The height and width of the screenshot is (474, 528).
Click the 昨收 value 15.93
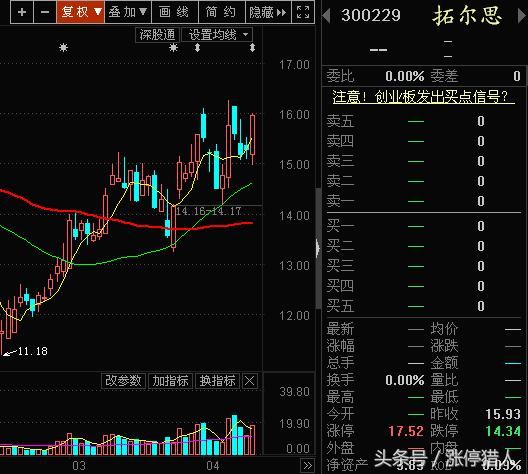coord(503,414)
